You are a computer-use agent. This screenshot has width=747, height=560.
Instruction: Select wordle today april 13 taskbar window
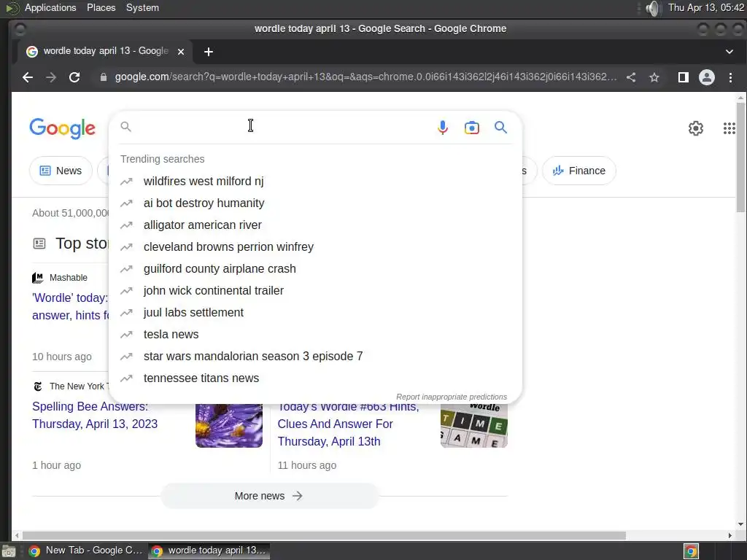209,551
